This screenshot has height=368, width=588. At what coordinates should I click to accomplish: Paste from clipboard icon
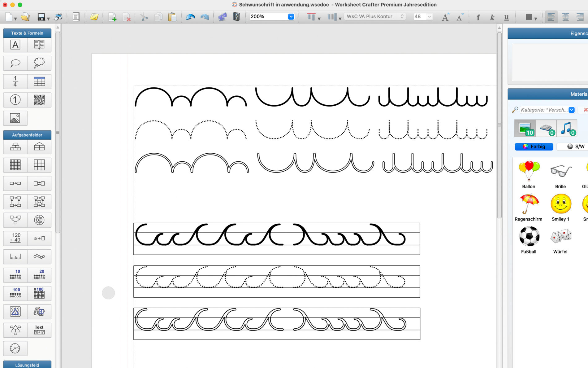172,17
